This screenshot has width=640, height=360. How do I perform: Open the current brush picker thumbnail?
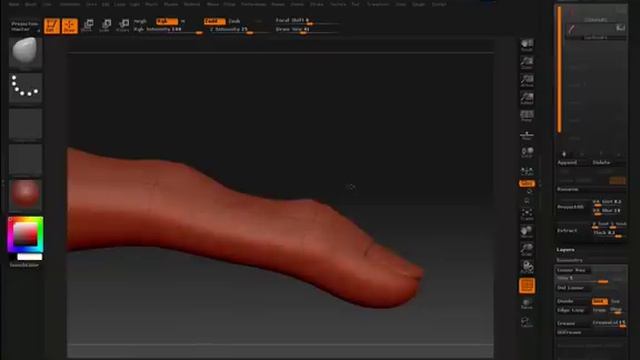(x=25, y=52)
